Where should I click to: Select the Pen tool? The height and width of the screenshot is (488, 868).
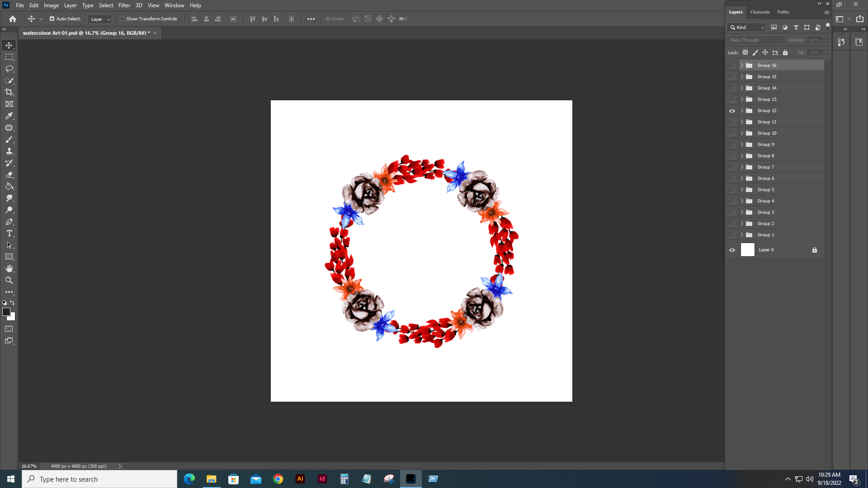coord(9,221)
